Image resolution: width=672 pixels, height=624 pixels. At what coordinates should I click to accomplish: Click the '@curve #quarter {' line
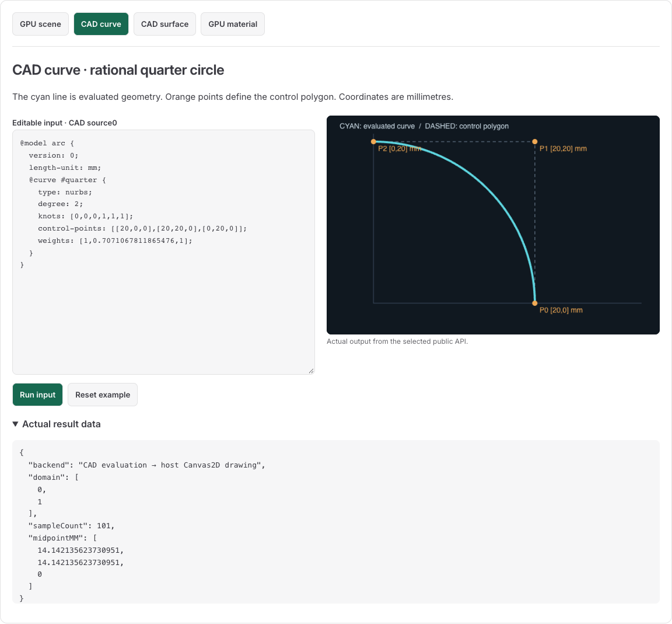click(67, 180)
